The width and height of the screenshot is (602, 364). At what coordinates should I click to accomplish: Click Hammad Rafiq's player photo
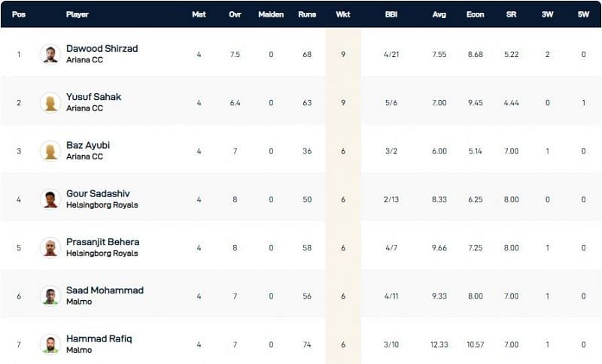pos(50,344)
